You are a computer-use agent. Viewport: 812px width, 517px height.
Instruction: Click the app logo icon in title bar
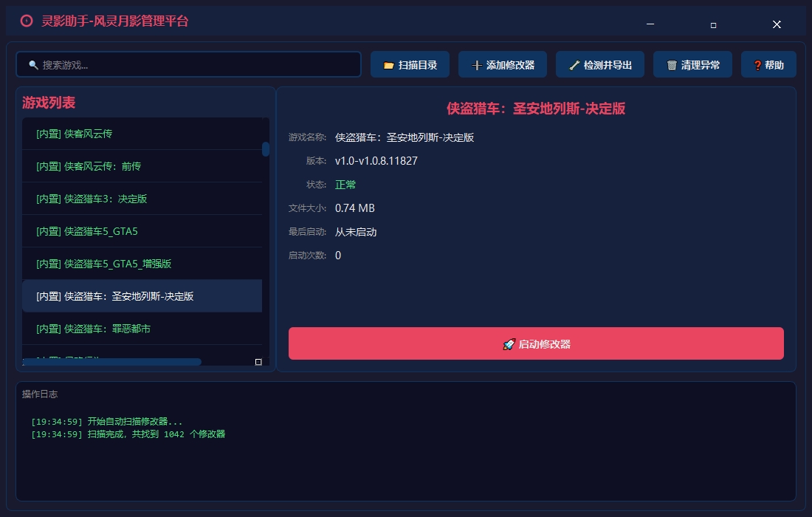(x=27, y=21)
